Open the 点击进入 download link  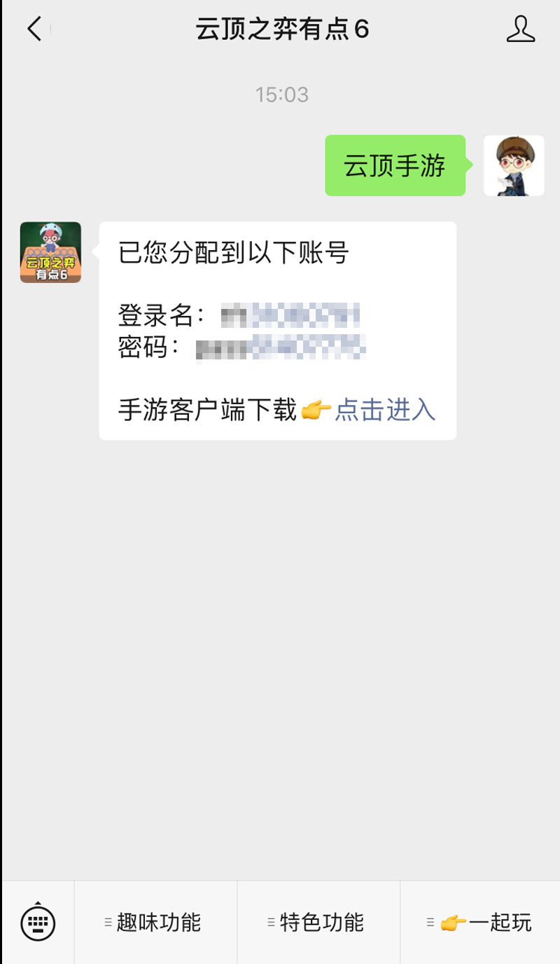coord(385,411)
